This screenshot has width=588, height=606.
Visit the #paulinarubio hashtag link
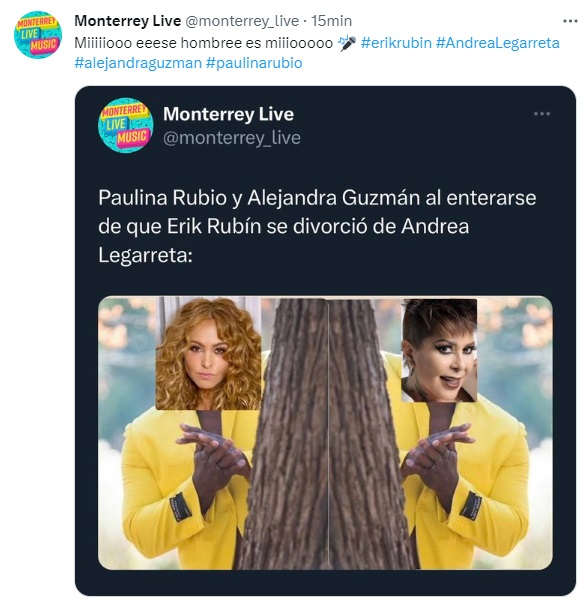click(254, 63)
